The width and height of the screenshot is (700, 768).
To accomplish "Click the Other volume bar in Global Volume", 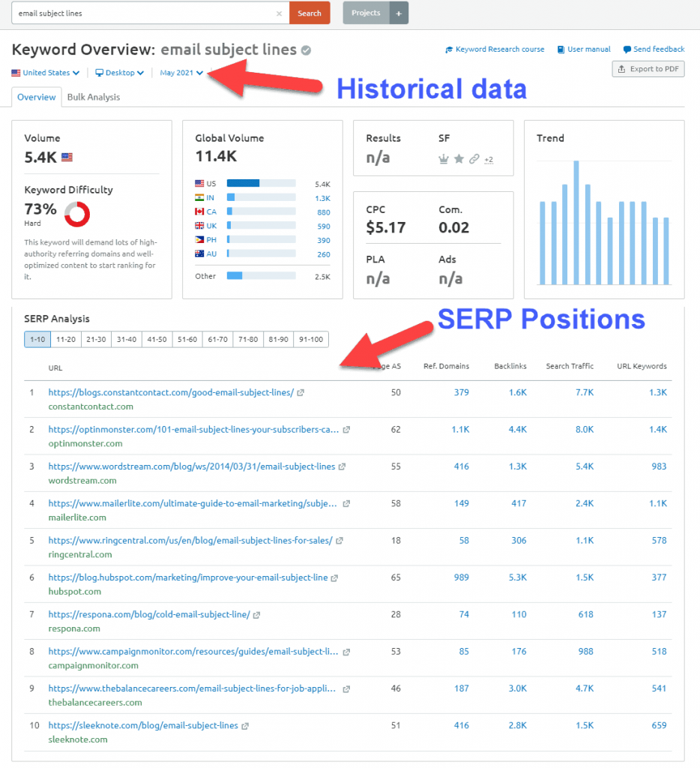I will tap(262, 276).
